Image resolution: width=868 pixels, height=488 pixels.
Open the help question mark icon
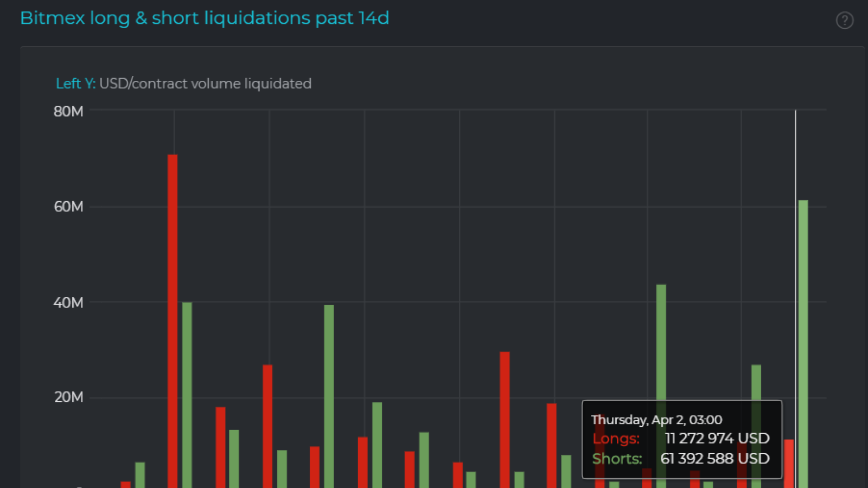[845, 21]
